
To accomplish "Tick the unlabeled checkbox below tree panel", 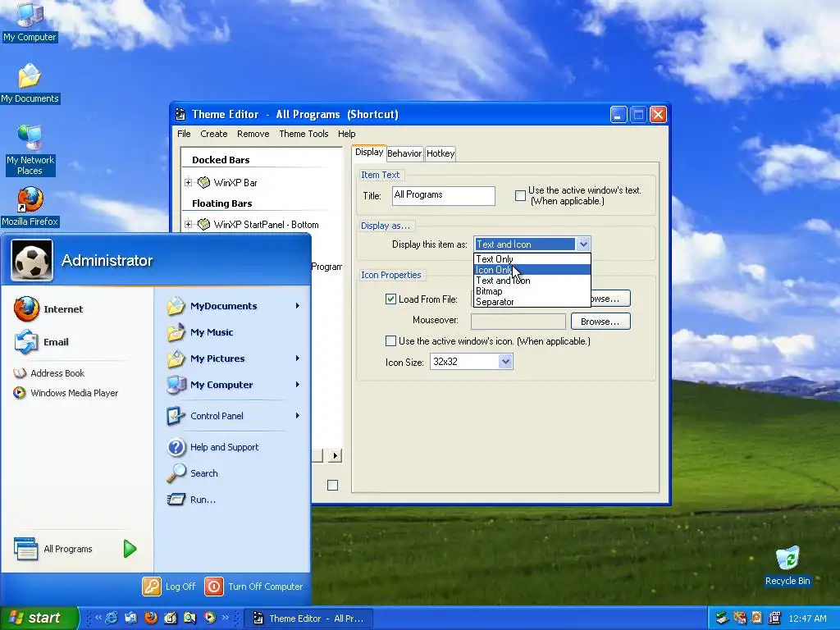I will (x=333, y=486).
